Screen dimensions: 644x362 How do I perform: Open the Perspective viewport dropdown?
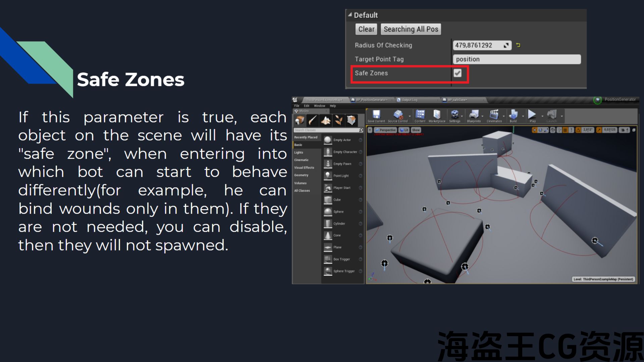click(x=386, y=130)
